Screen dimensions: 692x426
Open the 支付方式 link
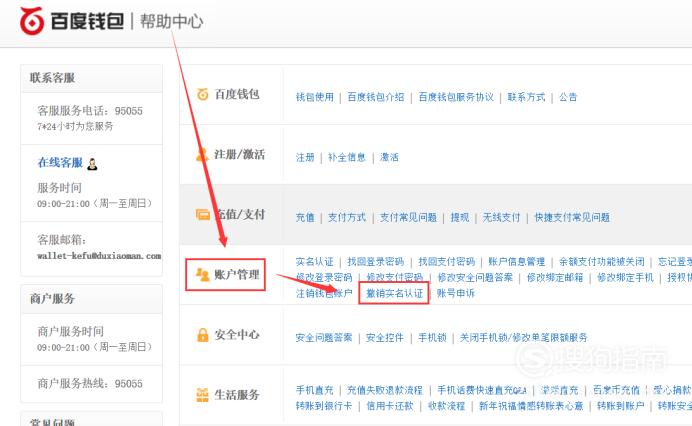[347, 217]
